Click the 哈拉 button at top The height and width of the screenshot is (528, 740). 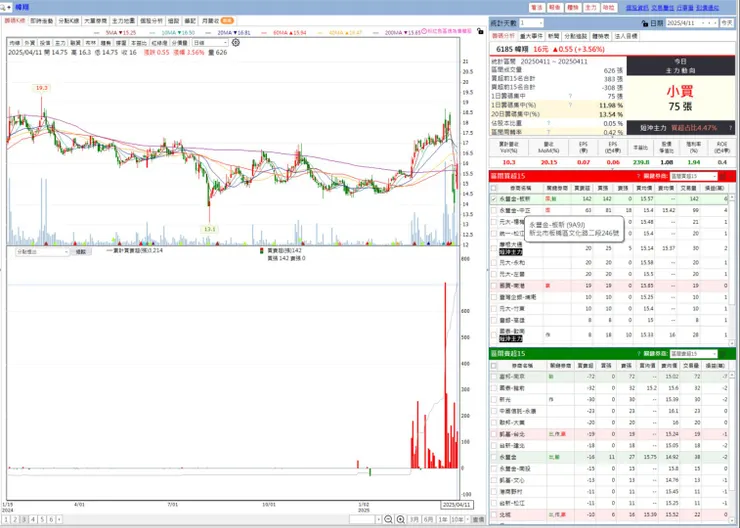coord(608,8)
